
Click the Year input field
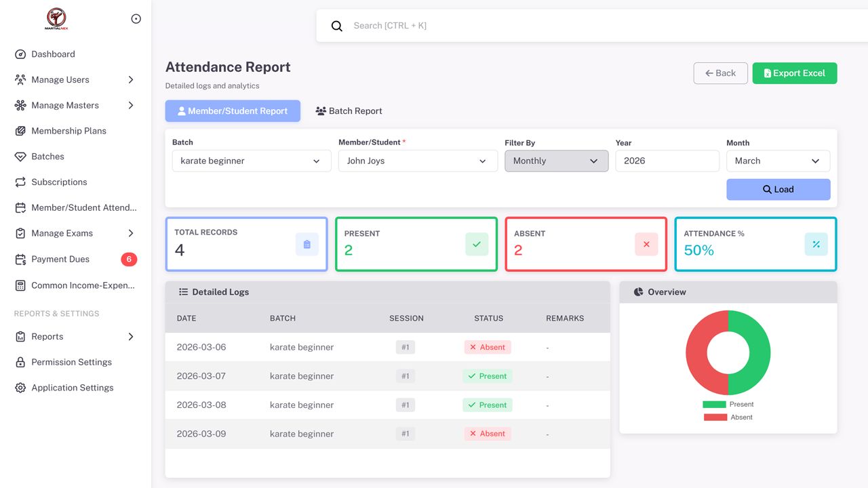pyautogui.click(x=667, y=161)
